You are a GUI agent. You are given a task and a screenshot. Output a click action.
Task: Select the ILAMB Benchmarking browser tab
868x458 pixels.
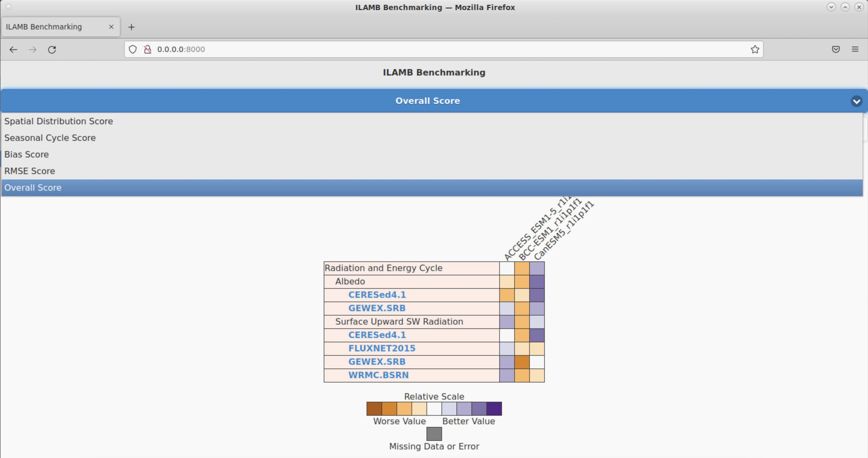[61, 27]
